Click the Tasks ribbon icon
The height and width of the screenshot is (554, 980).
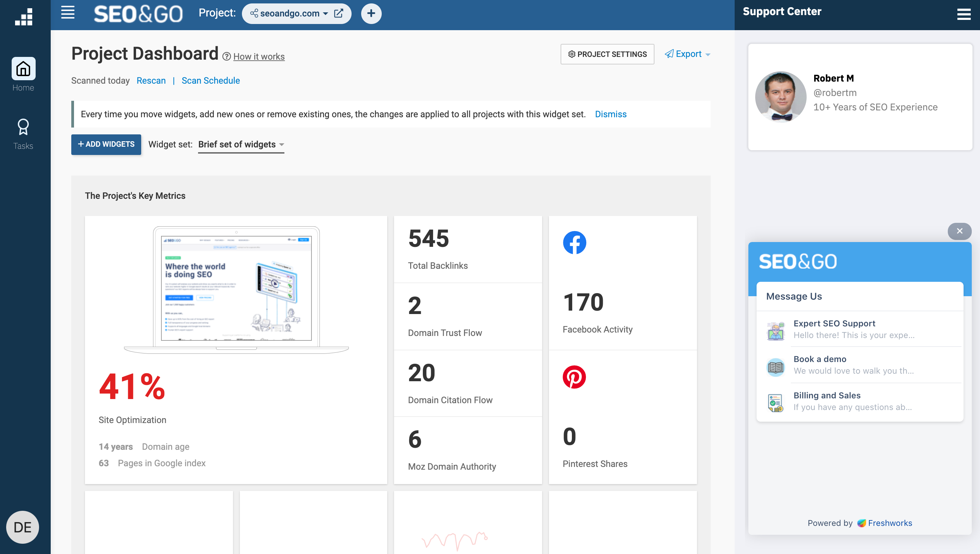pos(23,127)
